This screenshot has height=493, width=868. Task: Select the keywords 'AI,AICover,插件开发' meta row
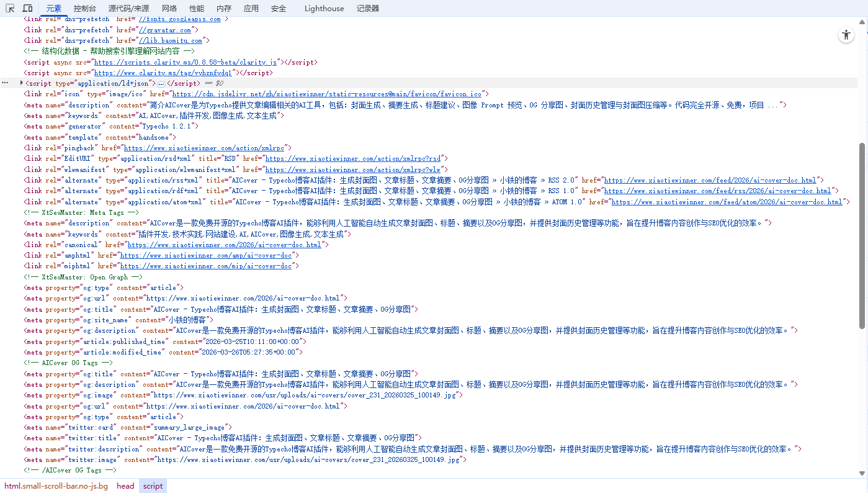click(154, 115)
